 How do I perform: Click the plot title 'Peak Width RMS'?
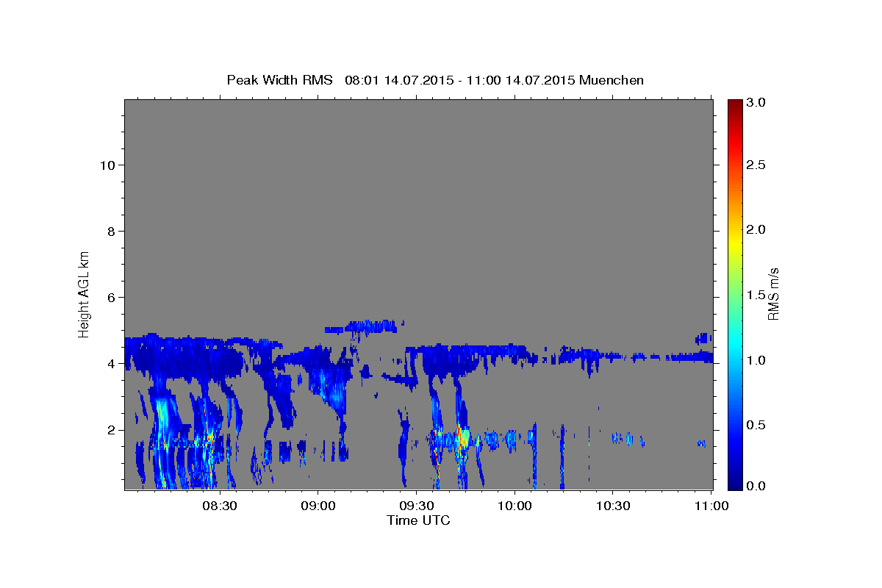[x=280, y=79]
